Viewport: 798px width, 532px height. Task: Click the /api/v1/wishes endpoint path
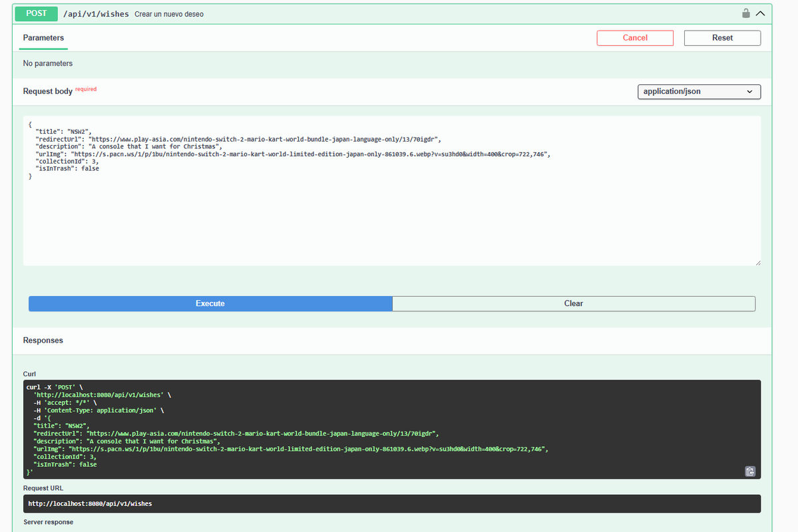pos(96,14)
